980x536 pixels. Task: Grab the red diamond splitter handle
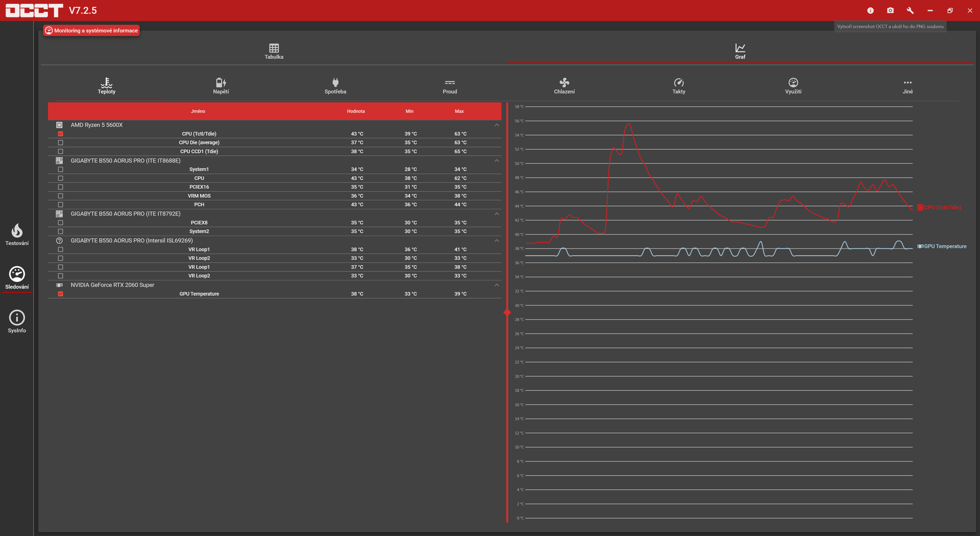coord(507,312)
